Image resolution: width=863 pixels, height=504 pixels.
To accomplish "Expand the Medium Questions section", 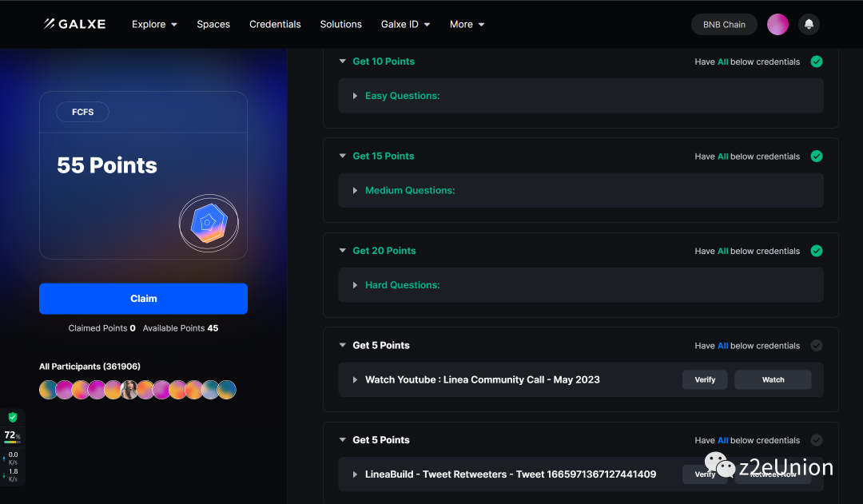I will [409, 191].
